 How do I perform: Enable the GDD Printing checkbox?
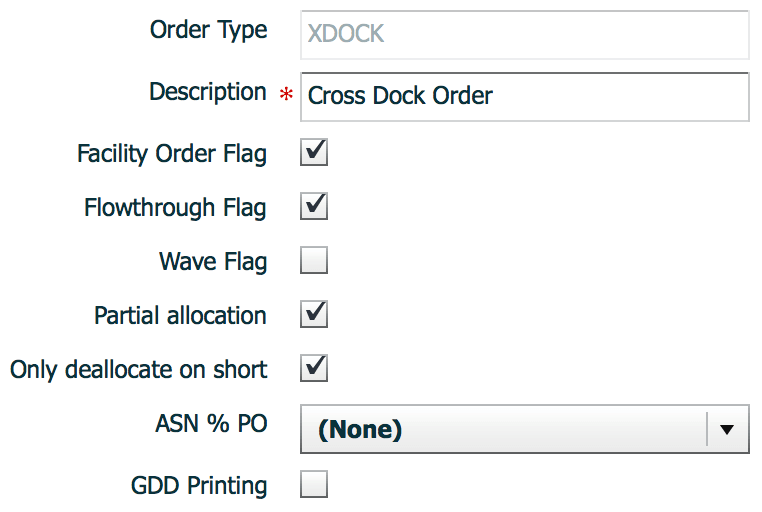[314, 486]
